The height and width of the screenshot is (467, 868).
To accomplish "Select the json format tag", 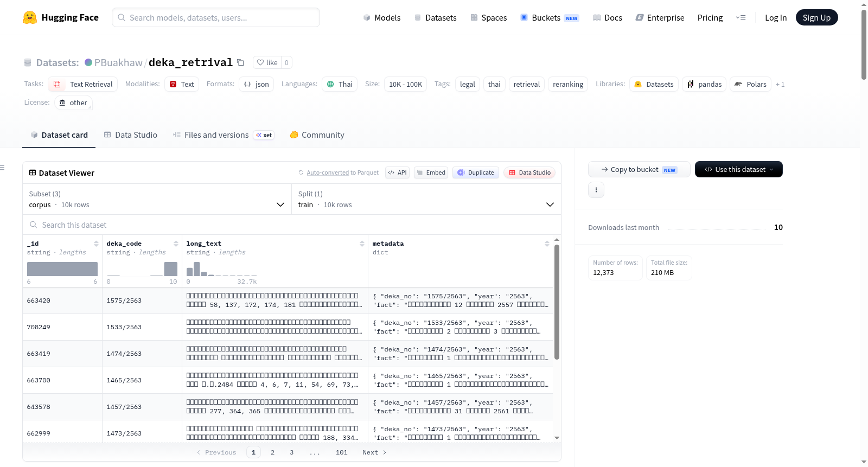I will pos(257,84).
